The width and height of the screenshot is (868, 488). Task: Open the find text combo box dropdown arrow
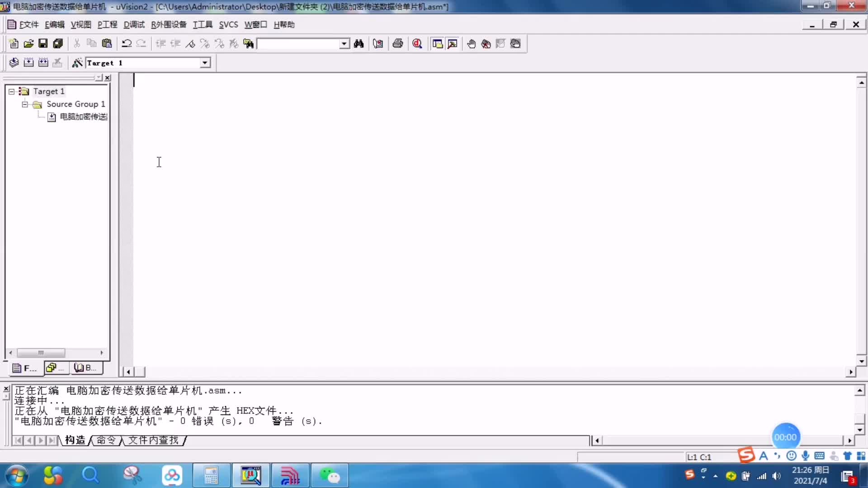344,44
